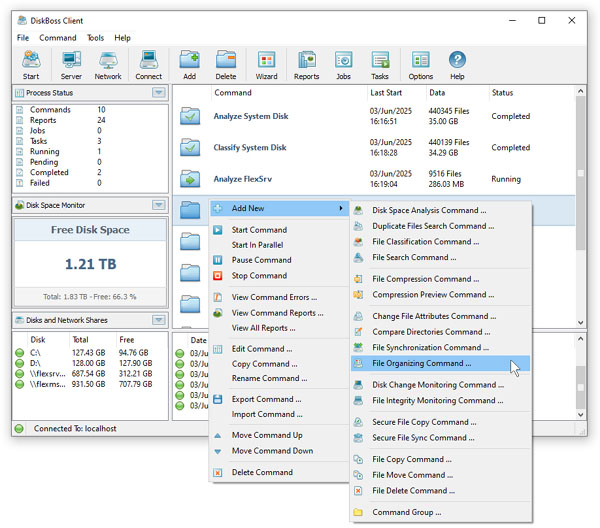Choose Secure File Copy Command item
600x528 pixels.
[x=440, y=422]
